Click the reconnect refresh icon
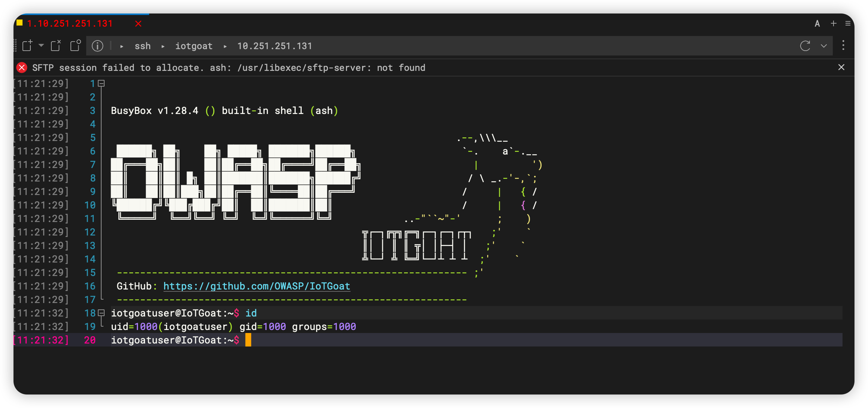The height and width of the screenshot is (408, 868). (x=805, y=46)
